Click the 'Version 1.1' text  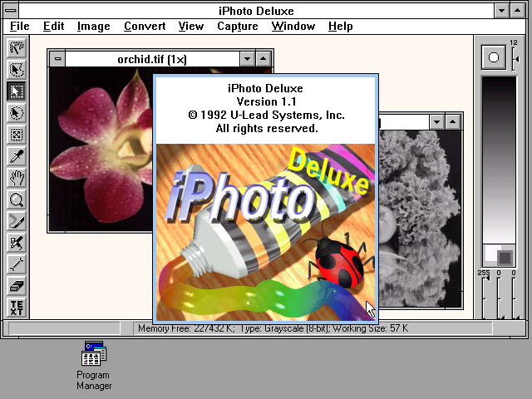(x=266, y=101)
